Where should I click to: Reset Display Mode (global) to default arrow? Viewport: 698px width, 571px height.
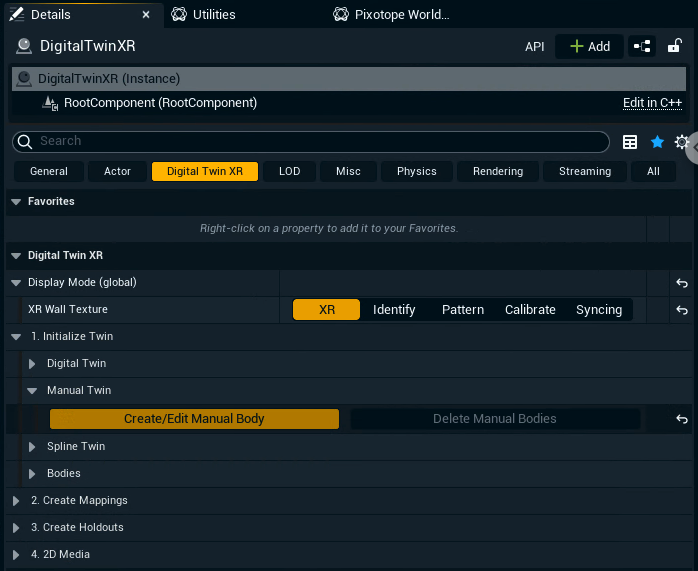pos(682,283)
